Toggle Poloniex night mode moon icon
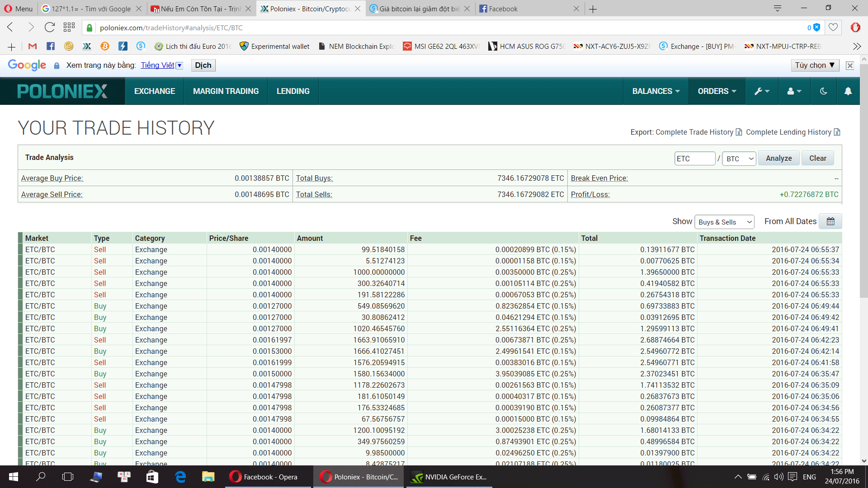This screenshot has width=868, height=488. click(x=823, y=91)
